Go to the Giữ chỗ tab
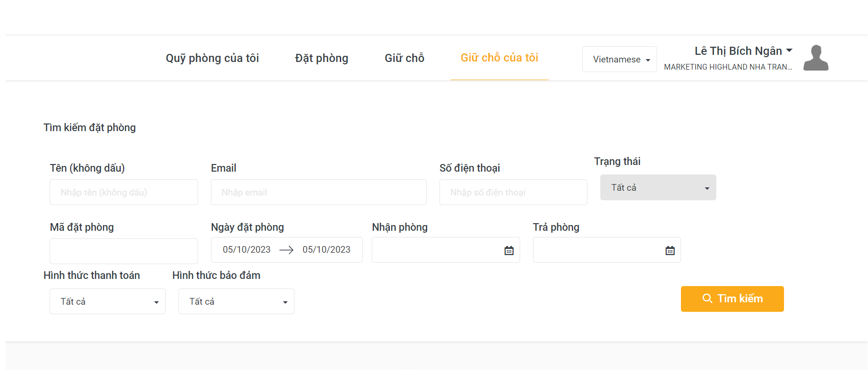The image size is (868, 380). click(x=404, y=58)
